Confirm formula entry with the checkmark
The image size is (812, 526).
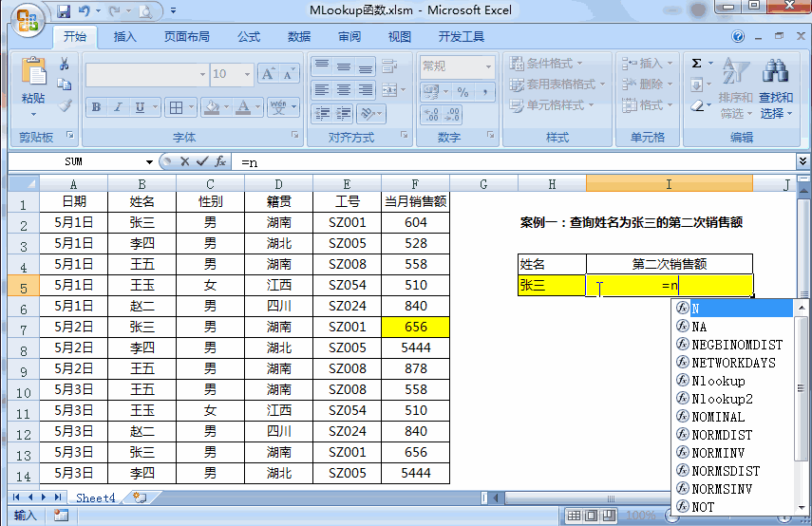click(x=202, y=161)
